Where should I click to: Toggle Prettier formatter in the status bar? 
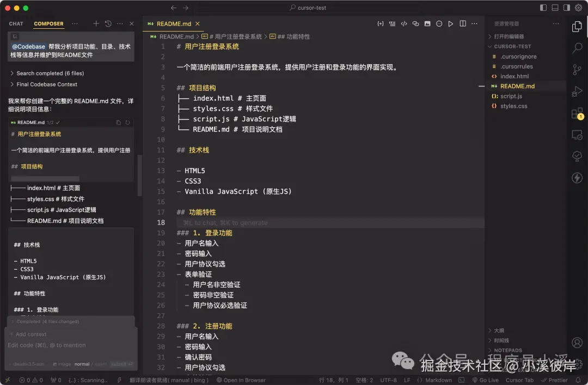(555, 380)
